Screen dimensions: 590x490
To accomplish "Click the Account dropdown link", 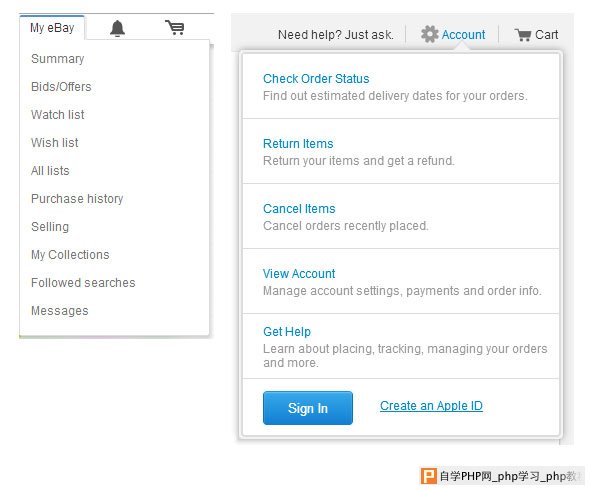I will coord(463,35).
